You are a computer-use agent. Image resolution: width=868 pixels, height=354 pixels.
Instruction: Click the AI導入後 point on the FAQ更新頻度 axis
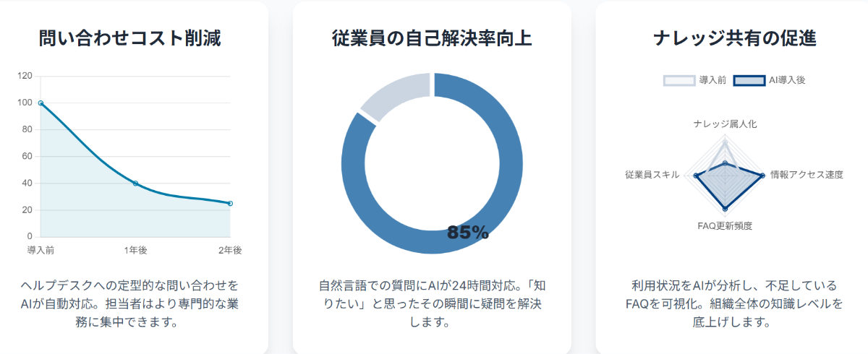[x=725, y=210]
